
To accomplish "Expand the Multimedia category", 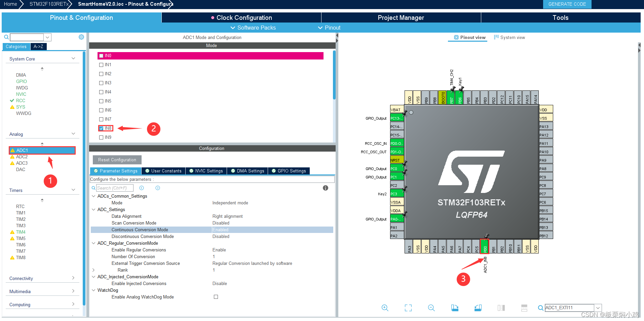I will coord(73,291).
